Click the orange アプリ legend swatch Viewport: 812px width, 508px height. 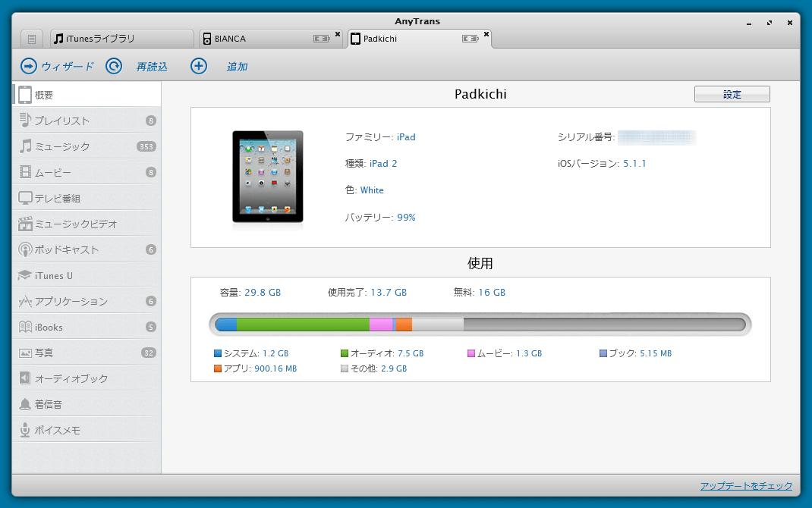click(x=218, y=368)
